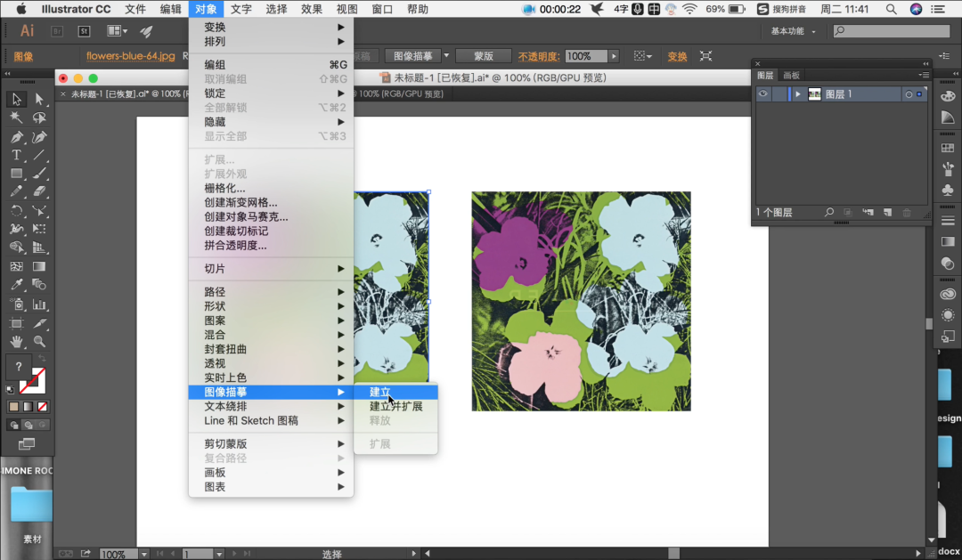Collapse the Layers panel double-arrow
The height and width of the screenshot is (560, 962).
[x=925, y=63]
